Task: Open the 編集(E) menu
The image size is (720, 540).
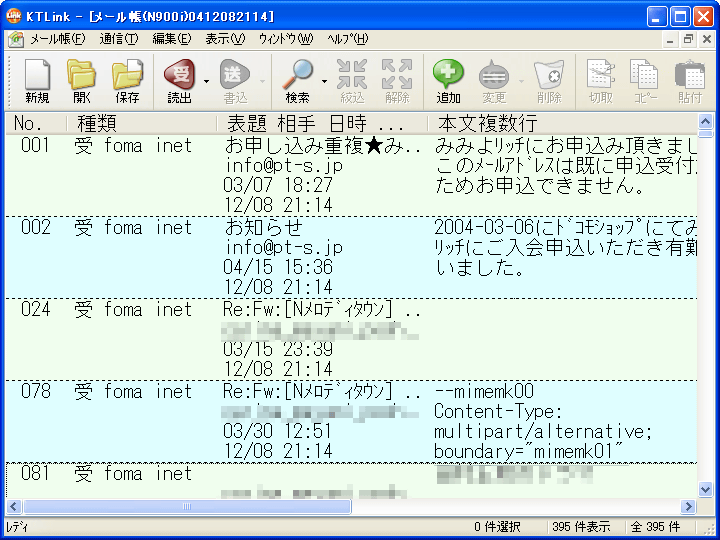Action: [172, 39]
